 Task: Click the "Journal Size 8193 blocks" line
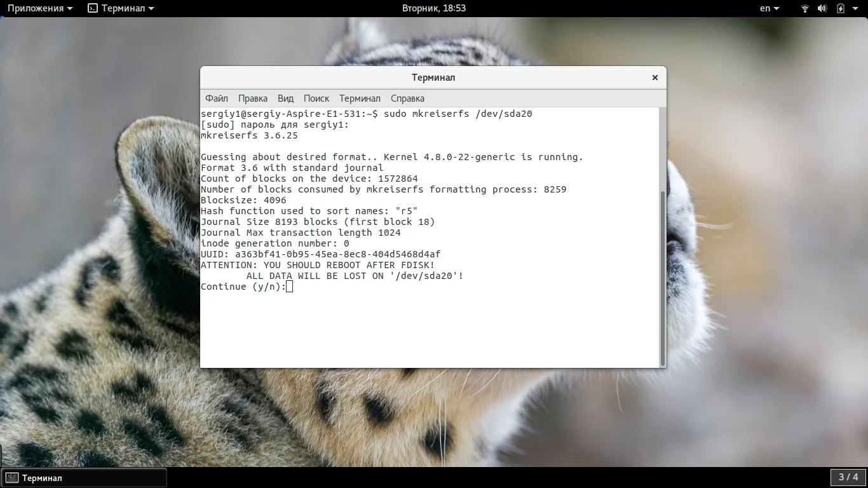point(318,222)
